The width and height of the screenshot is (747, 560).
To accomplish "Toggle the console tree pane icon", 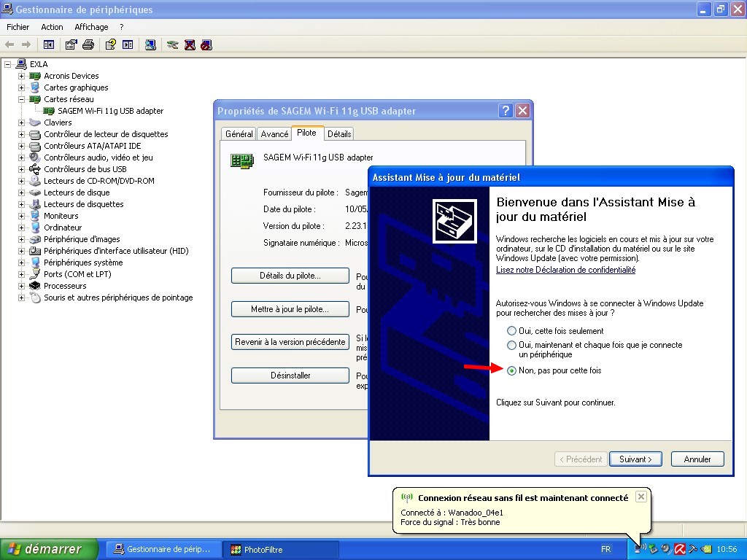I will click(x=49, y=44).
